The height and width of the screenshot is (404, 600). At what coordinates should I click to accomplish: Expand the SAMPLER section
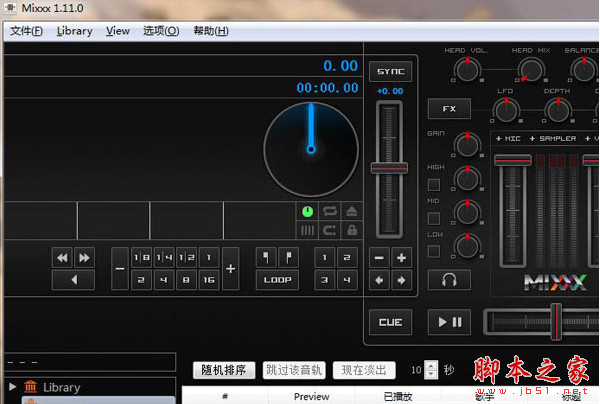[555, 138]
